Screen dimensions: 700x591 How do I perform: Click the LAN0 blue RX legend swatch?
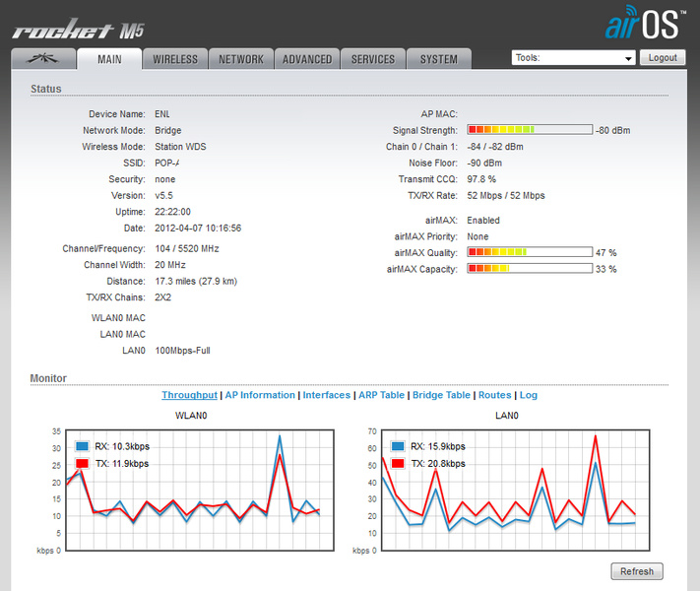tap(398, 446)
